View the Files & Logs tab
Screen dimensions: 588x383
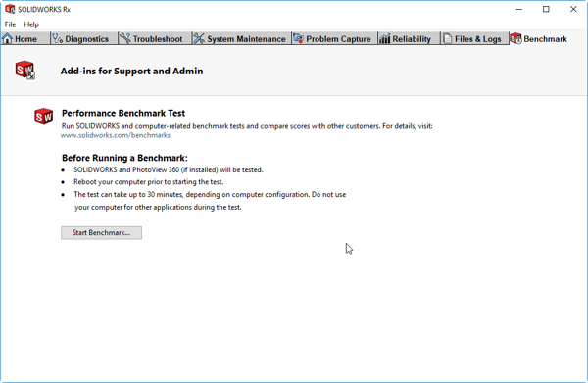(x=474, y=38)
